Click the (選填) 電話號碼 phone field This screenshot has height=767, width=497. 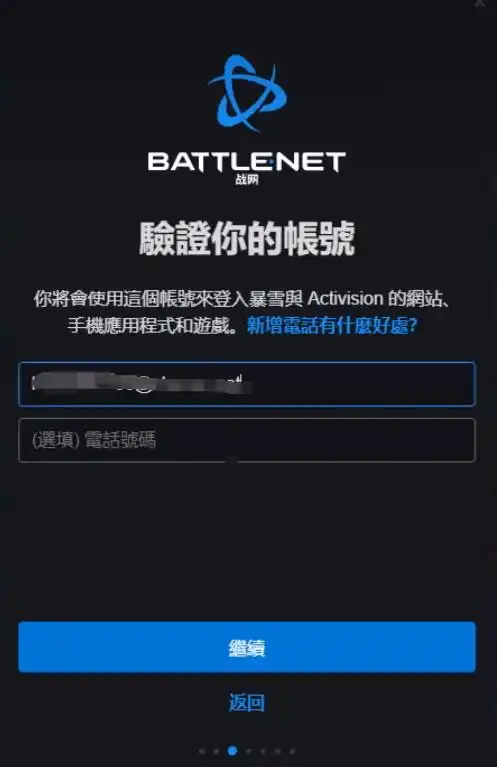click(247, 440)
